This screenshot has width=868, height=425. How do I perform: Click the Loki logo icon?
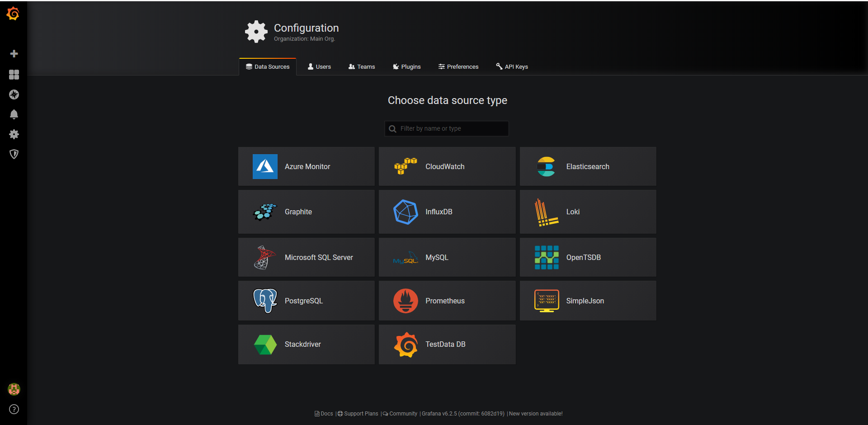(547, 212)
